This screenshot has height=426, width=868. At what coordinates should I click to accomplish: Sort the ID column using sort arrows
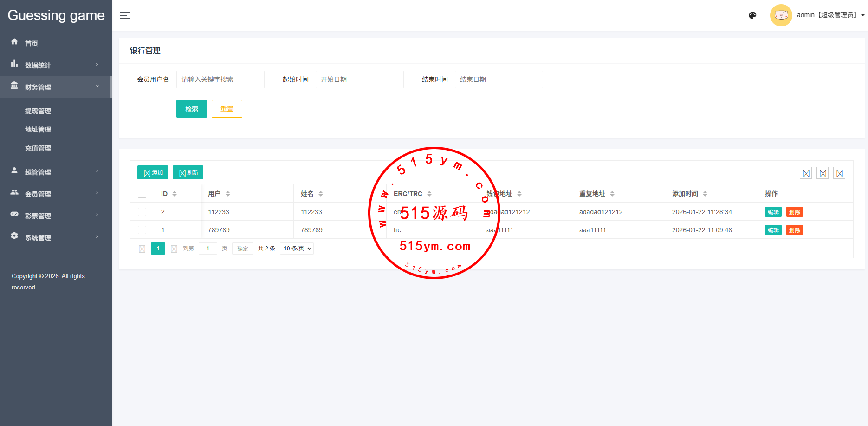[x=175, y=194]
